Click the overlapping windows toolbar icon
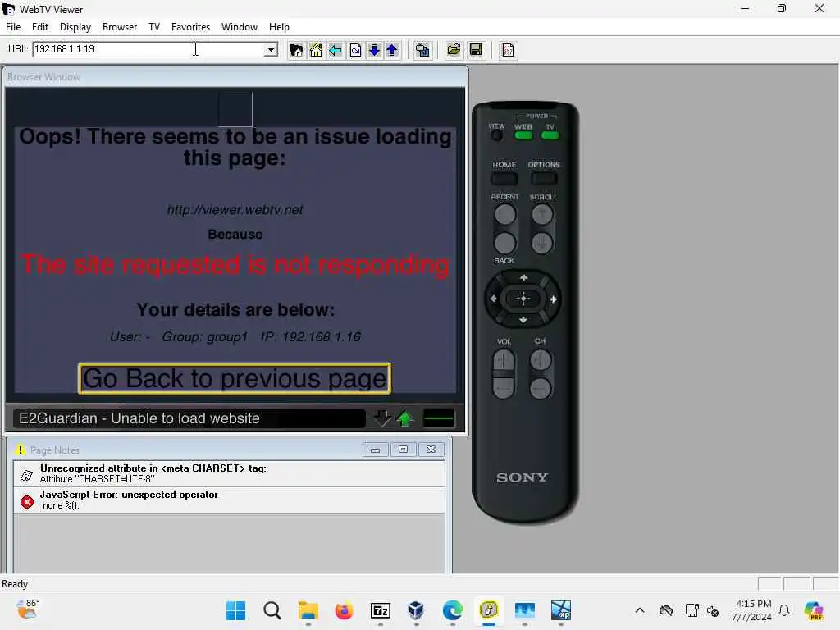The width and height of the screenshot is (840, 630). (422, 50)
